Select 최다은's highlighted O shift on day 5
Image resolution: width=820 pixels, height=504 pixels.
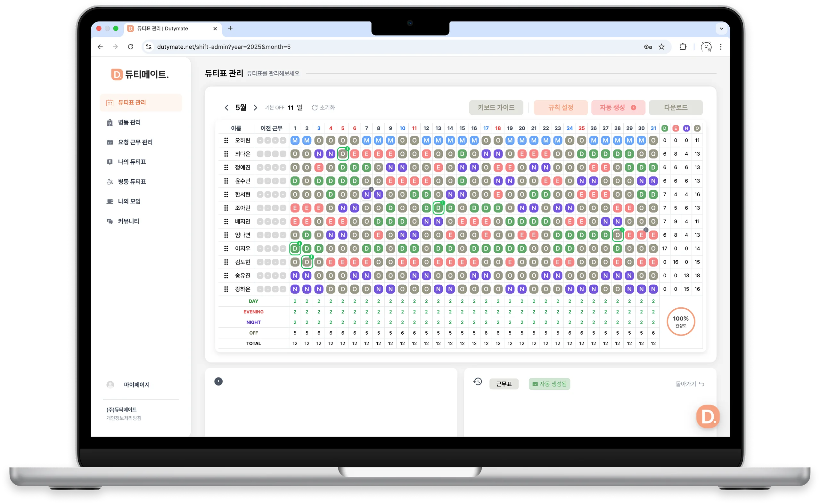(x=343, y=154)
